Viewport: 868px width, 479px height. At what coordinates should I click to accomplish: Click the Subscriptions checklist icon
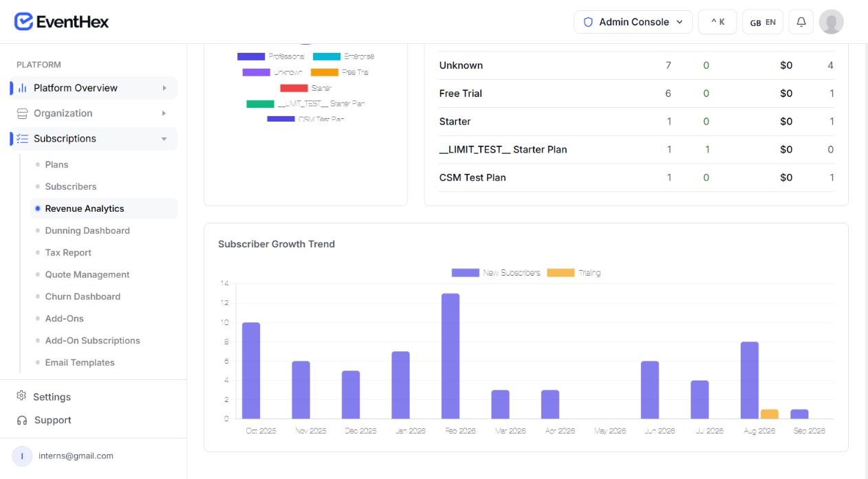(22, 139)
